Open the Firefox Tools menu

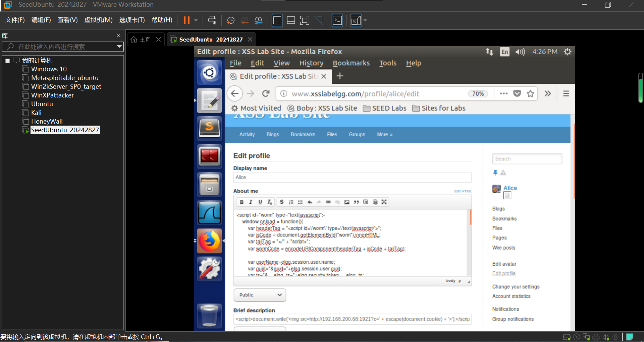pos(388,63)
